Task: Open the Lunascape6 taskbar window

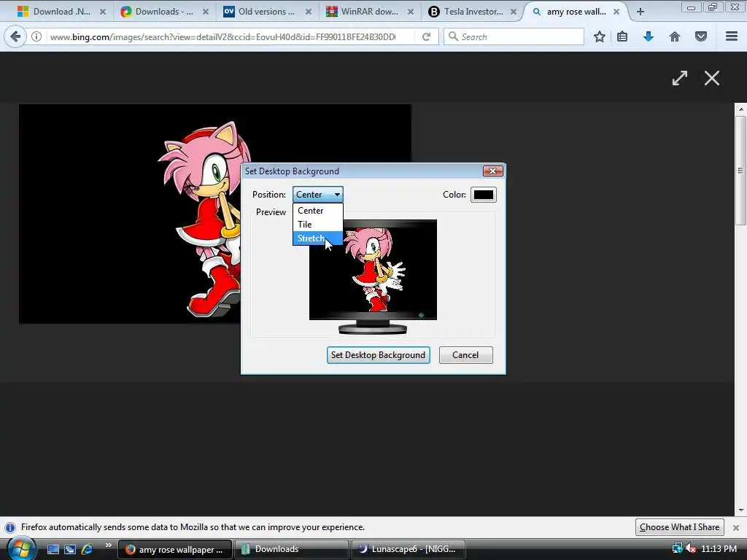Action: pyautogui.click(x=408, y=549)
